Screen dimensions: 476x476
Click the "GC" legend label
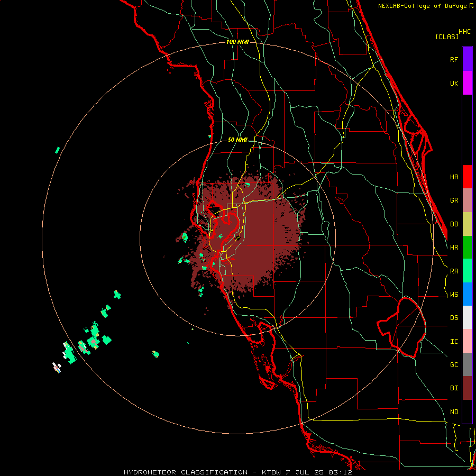454,365
